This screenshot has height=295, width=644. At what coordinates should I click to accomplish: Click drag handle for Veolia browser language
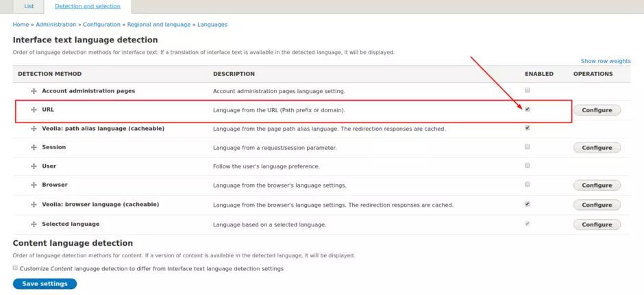coord(34,205)
